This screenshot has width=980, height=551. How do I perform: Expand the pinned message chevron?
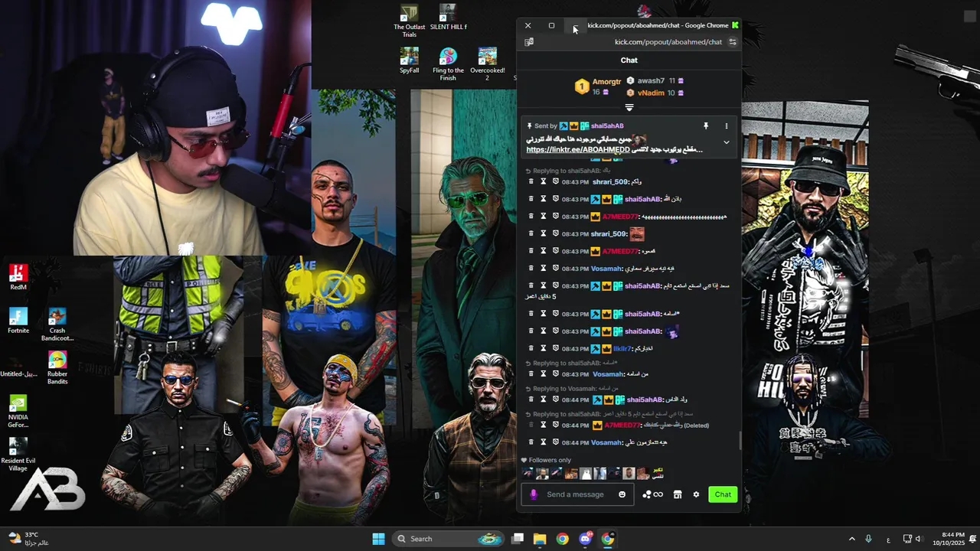pyautogui.click(x=727, y=142)
